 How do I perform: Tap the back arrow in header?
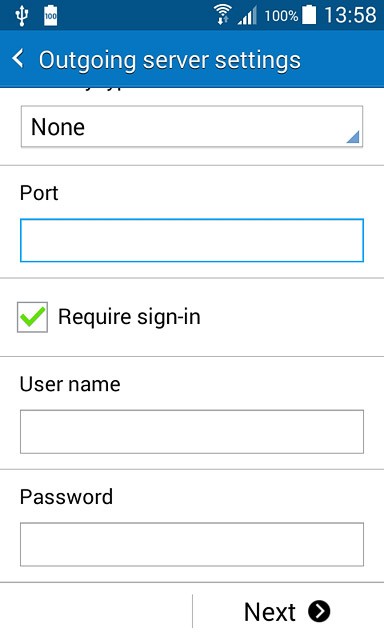[x=18, y=59]
